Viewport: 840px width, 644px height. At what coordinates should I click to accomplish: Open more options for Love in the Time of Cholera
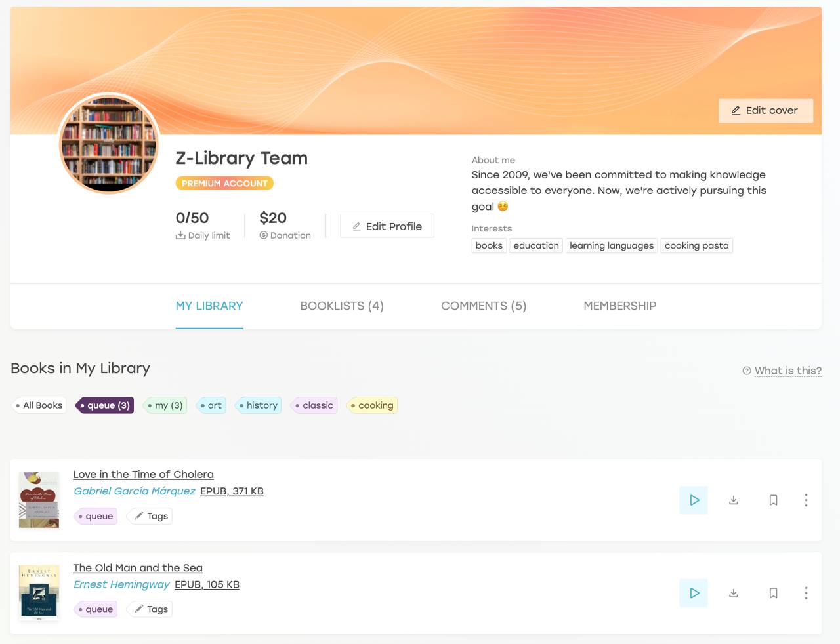tap(806, 500)
